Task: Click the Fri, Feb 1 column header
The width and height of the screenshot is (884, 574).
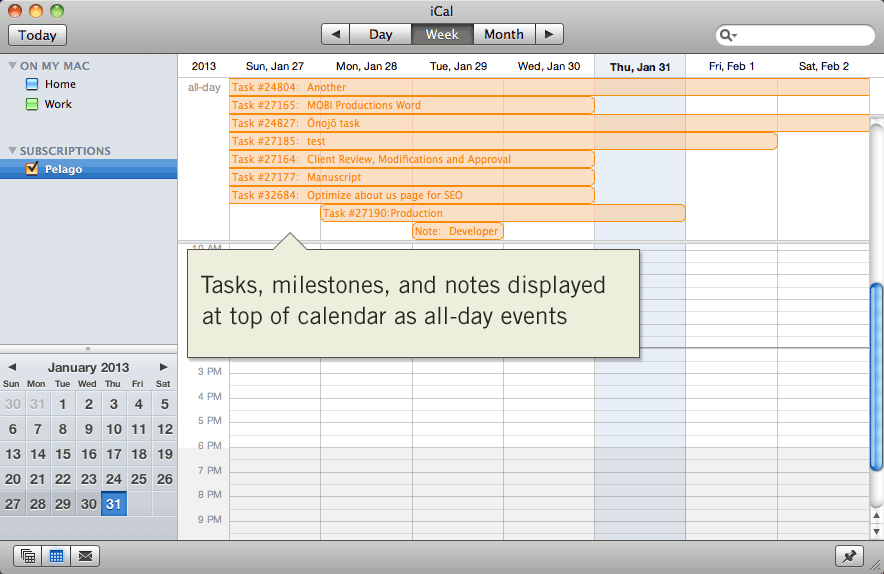Action: (731, 66)
